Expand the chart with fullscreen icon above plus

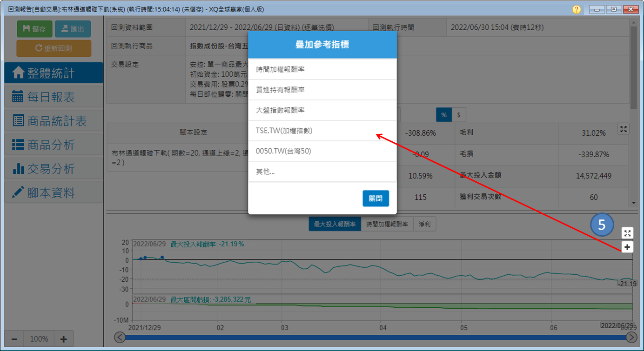[627, 233]
